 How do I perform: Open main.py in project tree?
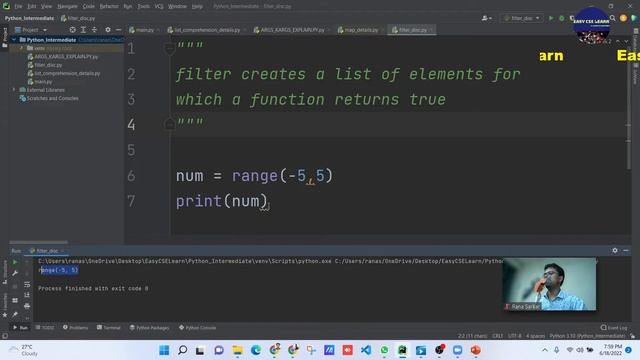tap(43, 82)
